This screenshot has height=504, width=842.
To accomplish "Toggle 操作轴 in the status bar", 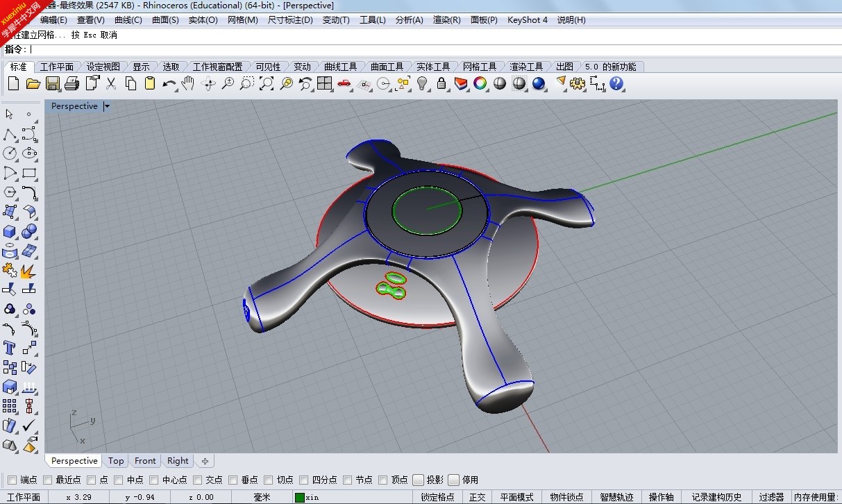I will click(662, 497).
